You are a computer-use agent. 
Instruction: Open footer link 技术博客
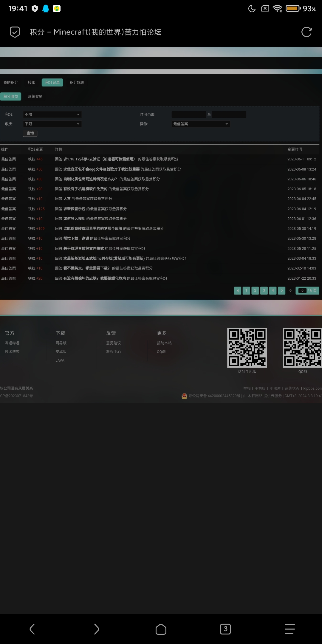click(12, 352)
